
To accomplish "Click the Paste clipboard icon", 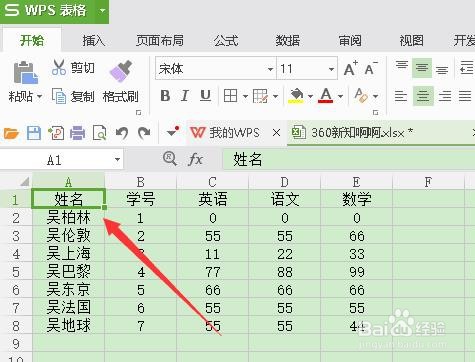I will coord(25,72).
